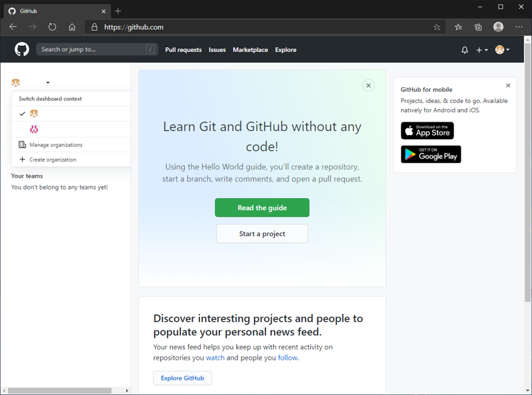The image size is (532, 395).
Task: Open the plus sign dropdown caret
Action: click(485, 50)
